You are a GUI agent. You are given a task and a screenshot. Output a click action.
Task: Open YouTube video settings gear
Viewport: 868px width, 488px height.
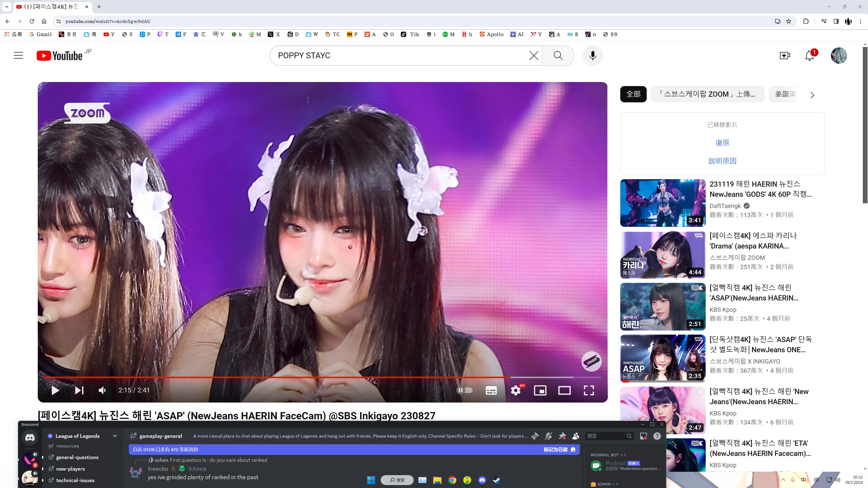point(516,390)
